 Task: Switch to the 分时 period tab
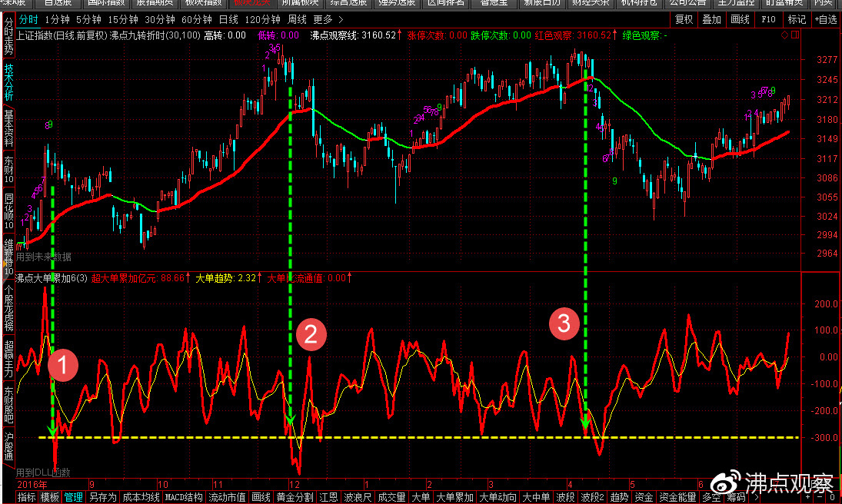(x=28, y=20)
